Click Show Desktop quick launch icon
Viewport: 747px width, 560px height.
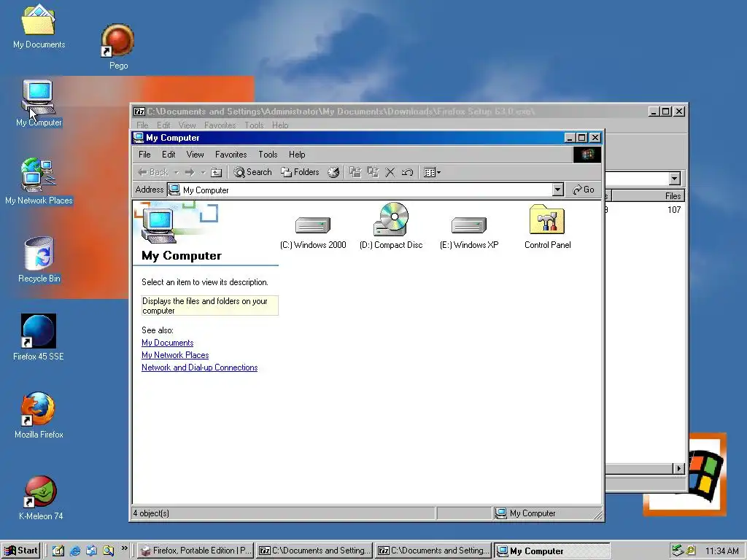click(x=58, y=551)
